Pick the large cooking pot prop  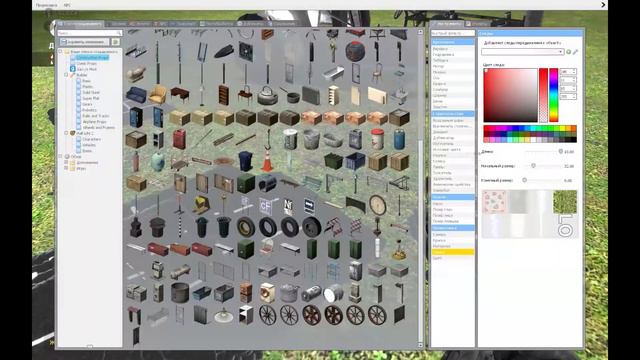pyautogui.click(x=290, y=293)
